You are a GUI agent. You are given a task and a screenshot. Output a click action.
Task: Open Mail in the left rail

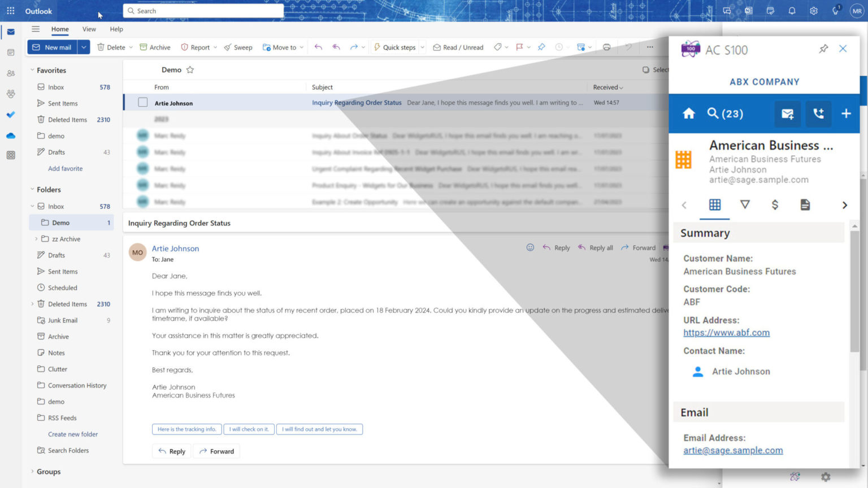click(11, 32)
